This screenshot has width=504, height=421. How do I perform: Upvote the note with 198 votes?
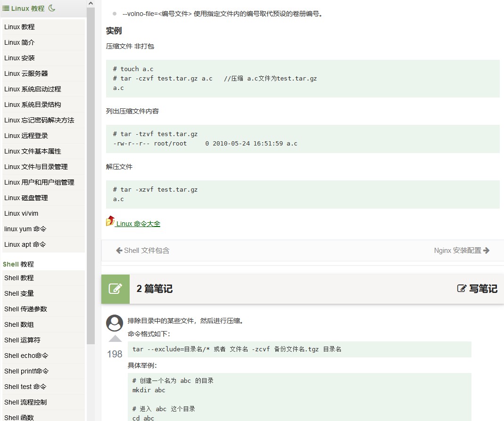click(x=115, y=339)
